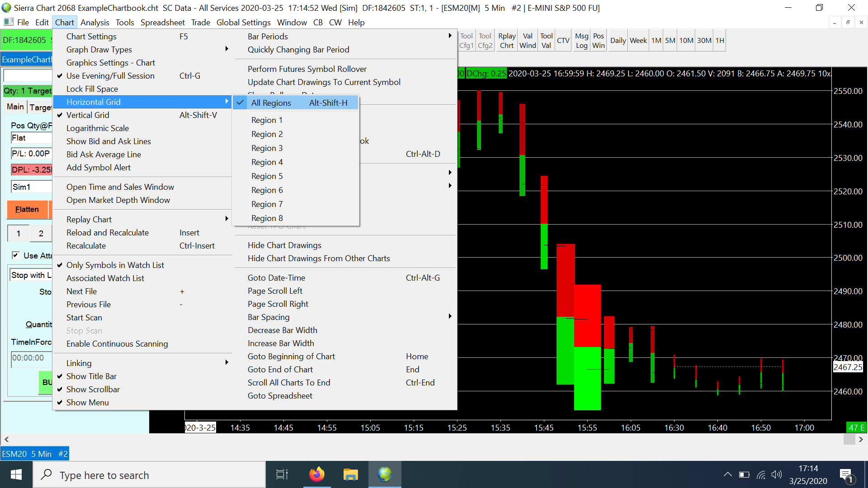Viewport: 868px width, 488px height.
Task: Uncheck Show Scrollbar menu option
Action: pyautogui.click(x=93, y=389)
